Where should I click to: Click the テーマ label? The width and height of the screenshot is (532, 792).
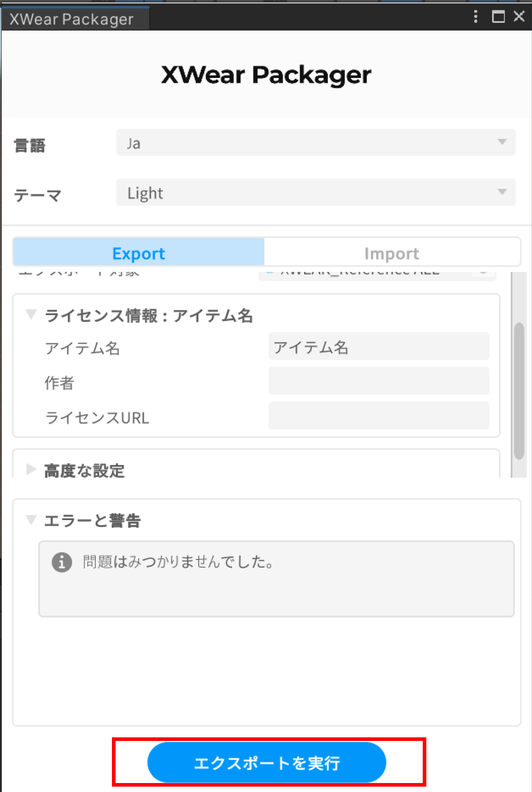(x=38, y=195)
